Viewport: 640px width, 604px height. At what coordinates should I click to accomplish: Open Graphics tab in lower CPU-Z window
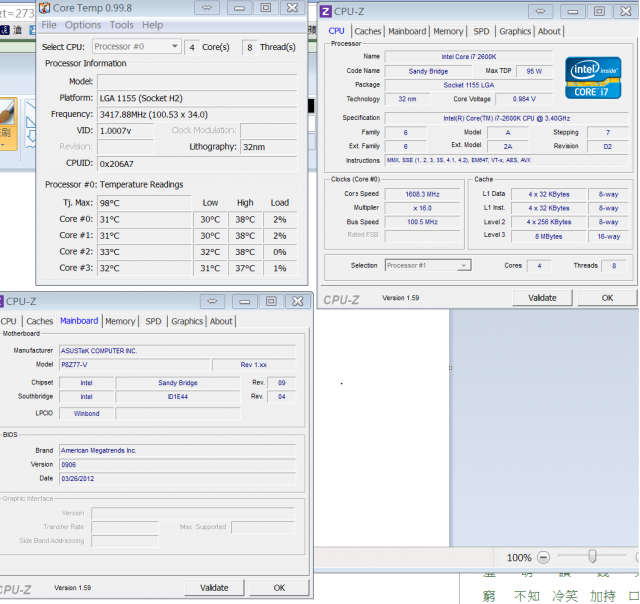pos(187,321)
